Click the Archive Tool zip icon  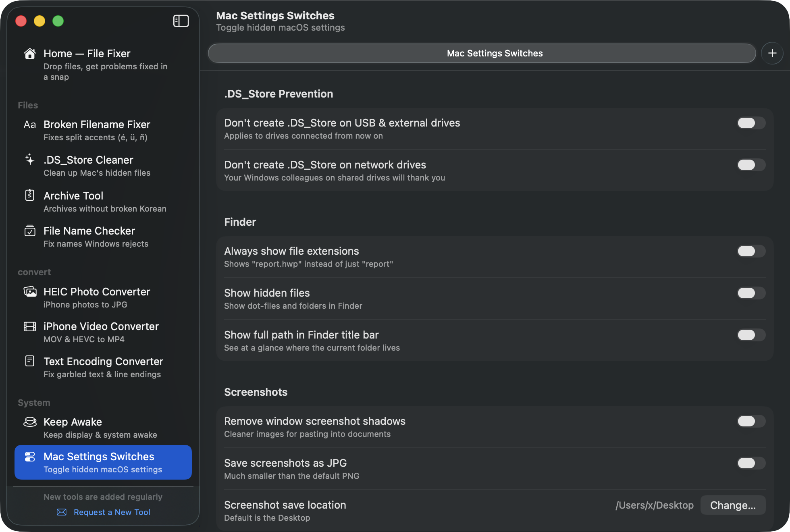click(30, 195)
